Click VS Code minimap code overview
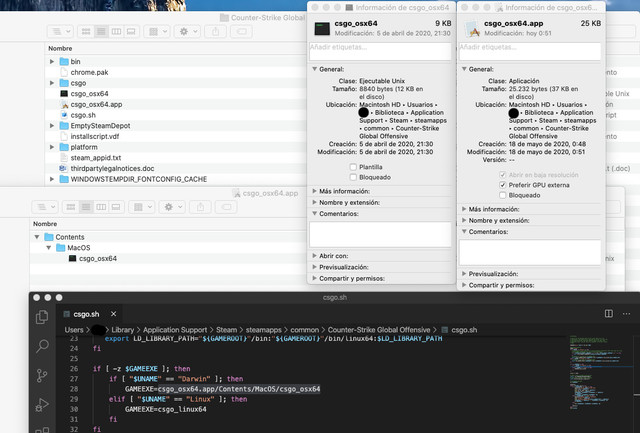The height and width of the screenshot is (433, 640). (600, 372)
